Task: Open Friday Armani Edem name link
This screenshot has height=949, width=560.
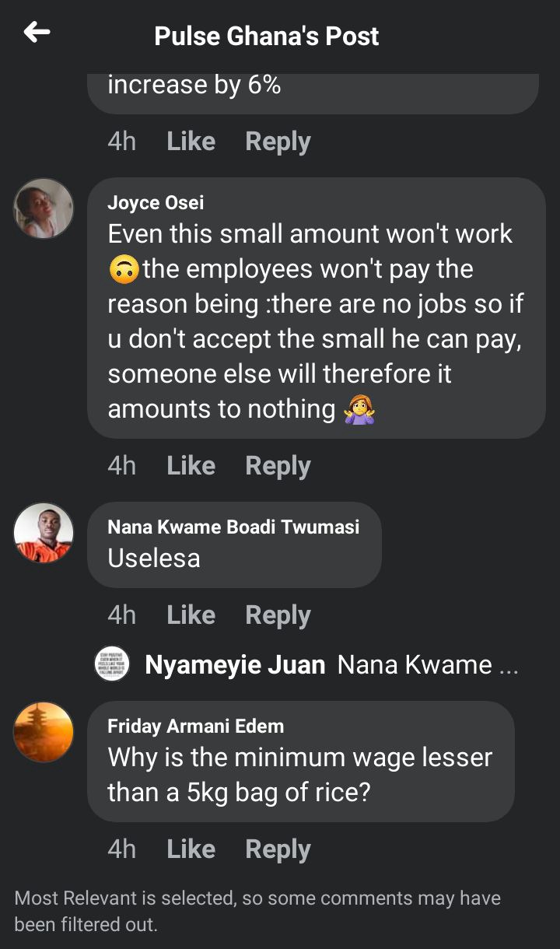Action: pos(195,726)
